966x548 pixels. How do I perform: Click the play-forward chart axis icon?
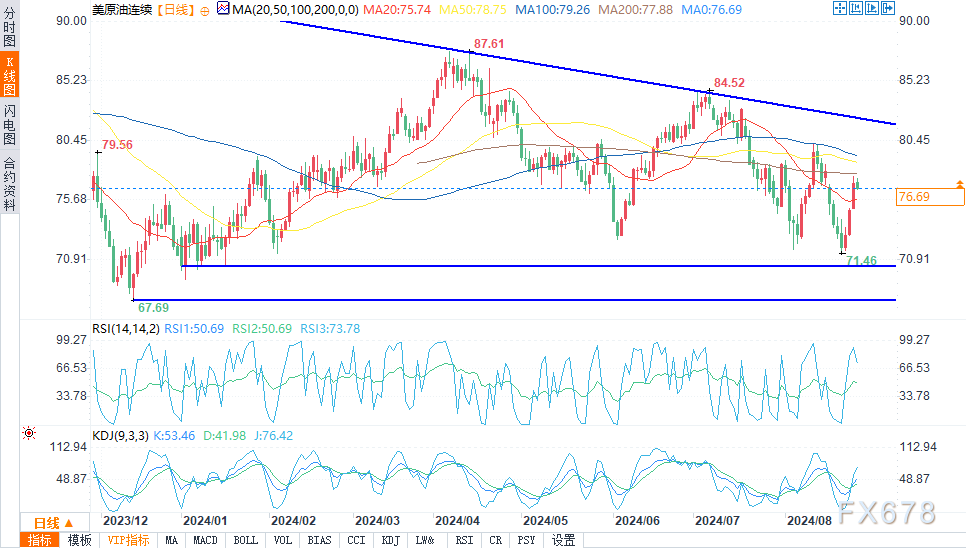point(871,8)
